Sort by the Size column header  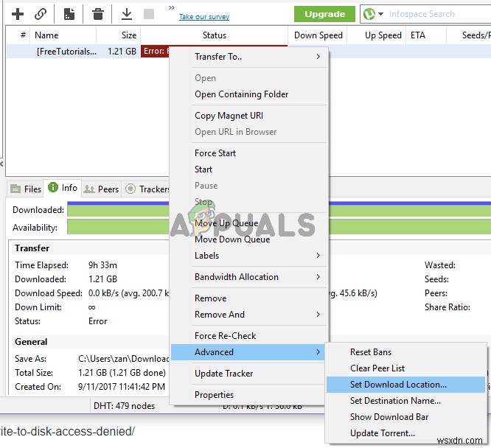tap(119, 35)
